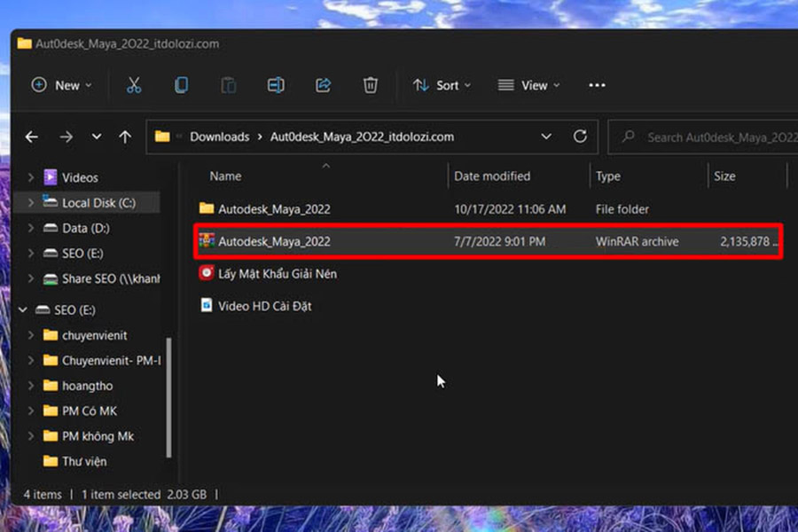Open the Thư viện folder
Screen dimensions: 798x532
click(84, 462)
